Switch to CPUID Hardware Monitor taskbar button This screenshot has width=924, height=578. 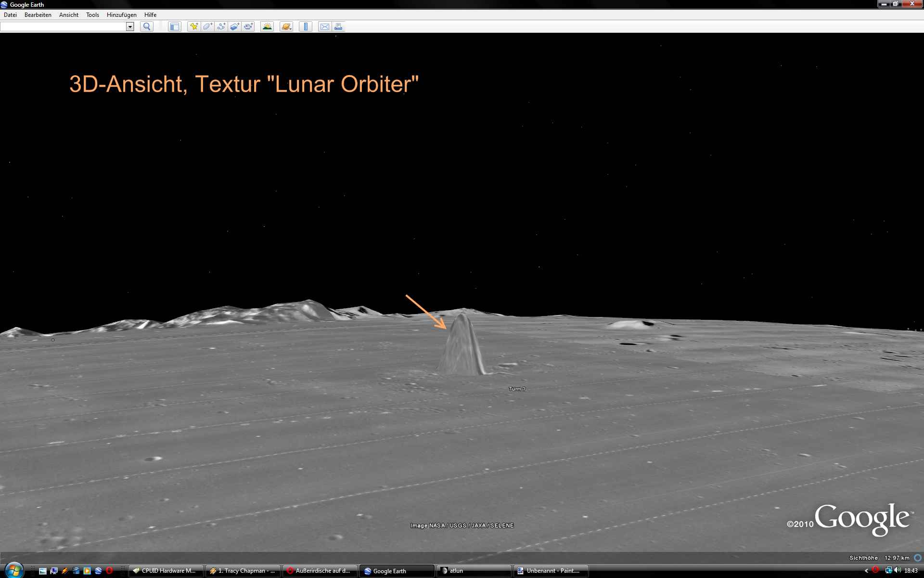click(166, 571)
